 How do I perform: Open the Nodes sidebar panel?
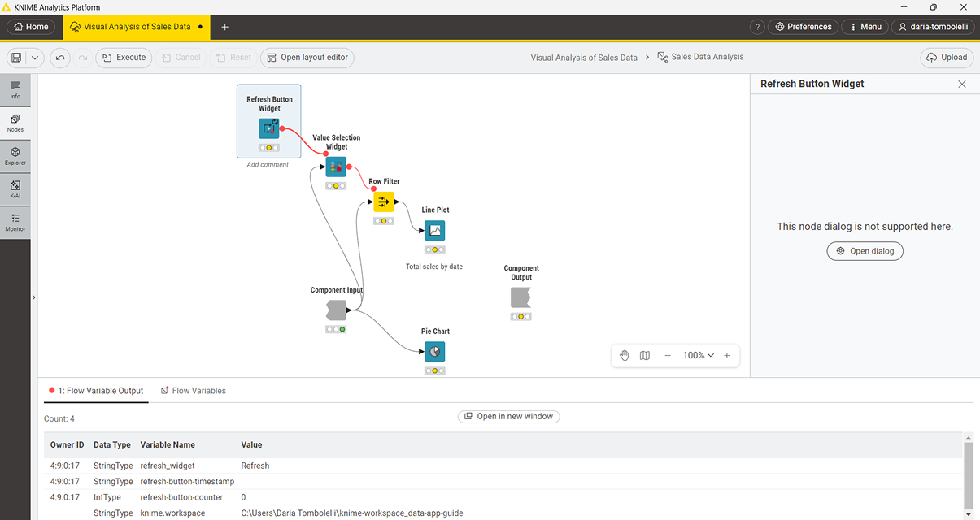(15, 123)
